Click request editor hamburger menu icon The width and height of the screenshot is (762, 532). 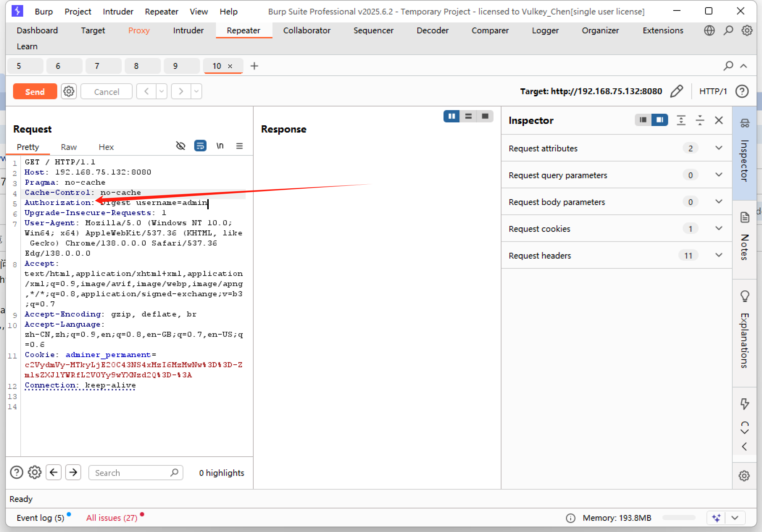(239, 146)
